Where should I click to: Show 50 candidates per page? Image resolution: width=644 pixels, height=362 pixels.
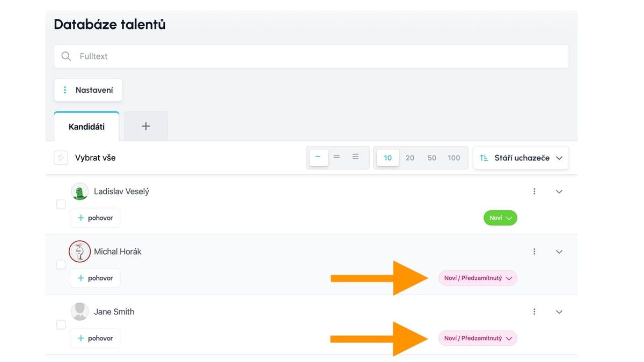click(x=431, y=158)
